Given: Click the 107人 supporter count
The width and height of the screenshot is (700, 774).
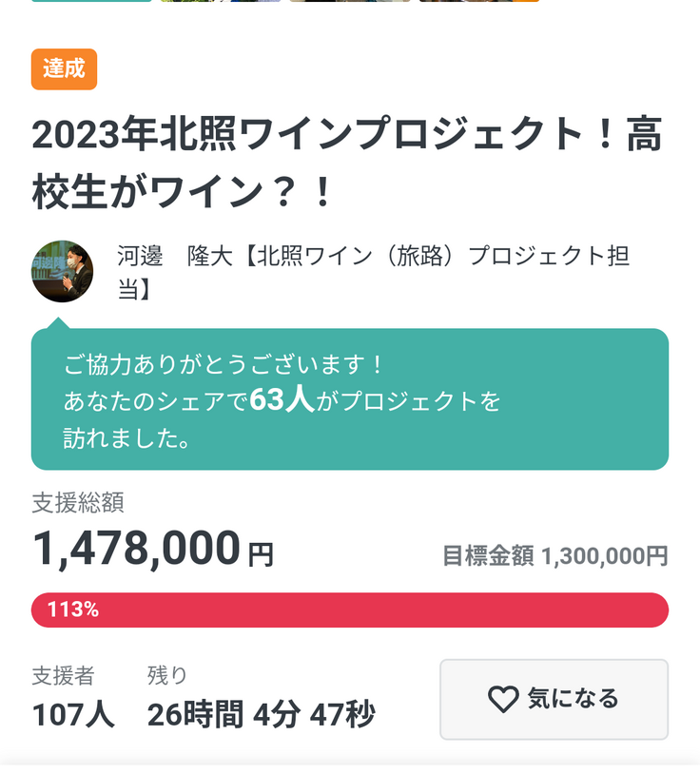Looking at the screenshot, I should (x=73, y=714).
